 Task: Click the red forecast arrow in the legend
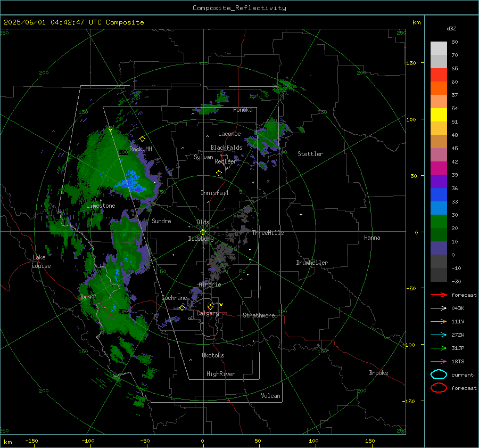tap(439, 295)
